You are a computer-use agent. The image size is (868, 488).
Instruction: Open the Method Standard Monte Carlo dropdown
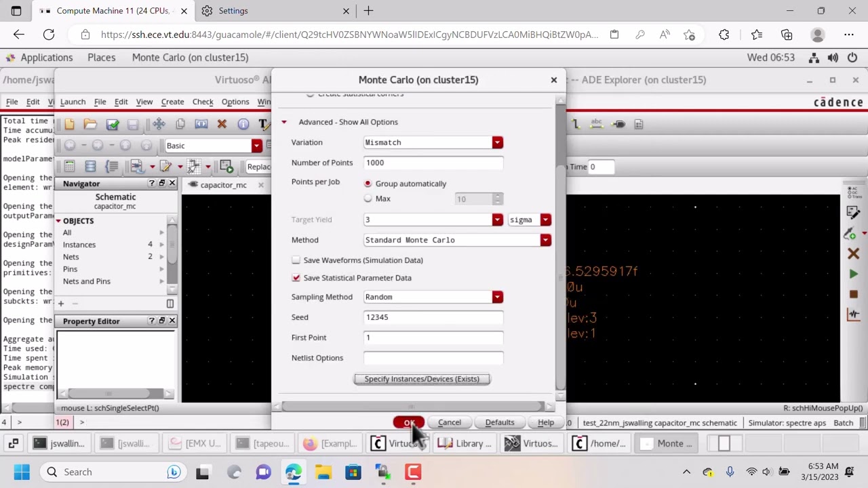545,240
